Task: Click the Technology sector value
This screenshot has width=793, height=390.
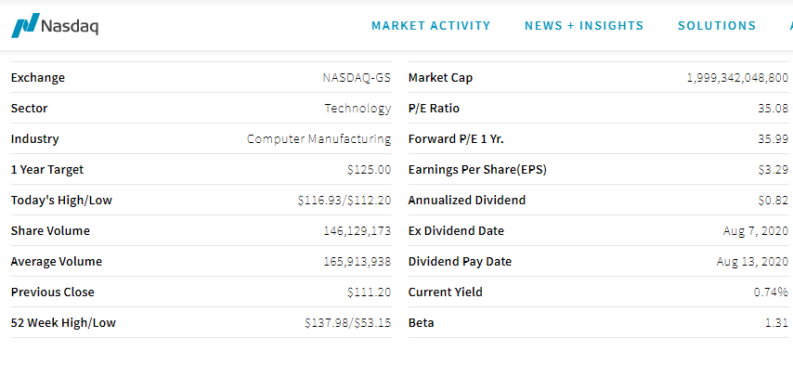Action: [358, 108]
